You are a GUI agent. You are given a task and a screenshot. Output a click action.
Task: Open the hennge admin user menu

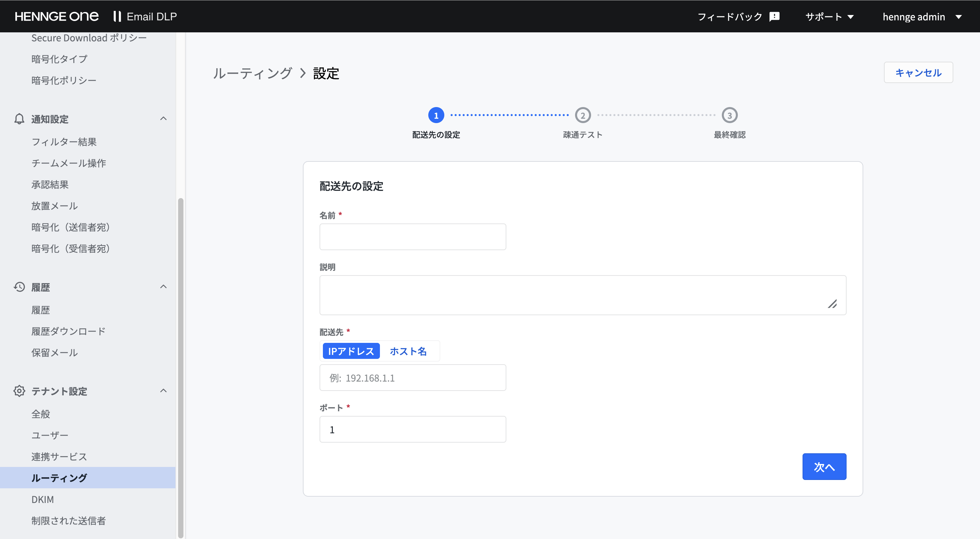pos(923,17)
